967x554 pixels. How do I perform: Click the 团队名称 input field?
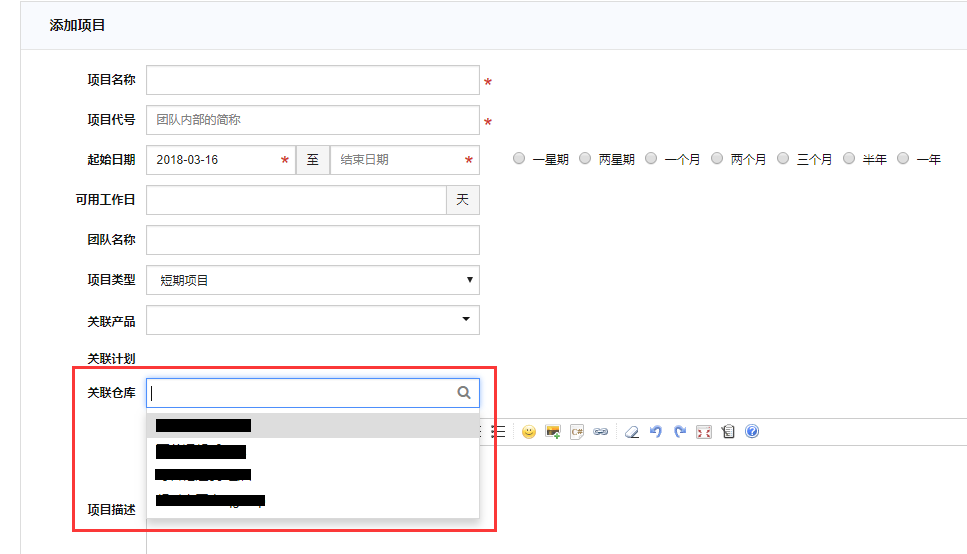[x=313, y=240]
